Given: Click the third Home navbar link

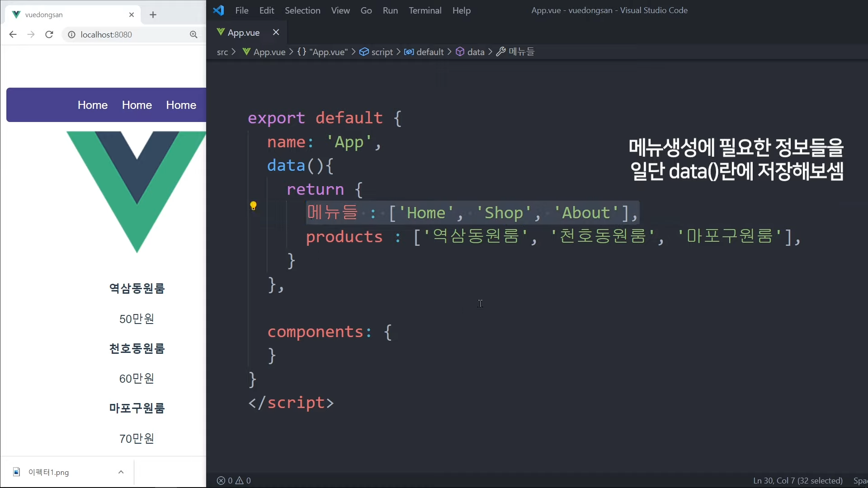Looking at the screenshot, I should 181,105.
